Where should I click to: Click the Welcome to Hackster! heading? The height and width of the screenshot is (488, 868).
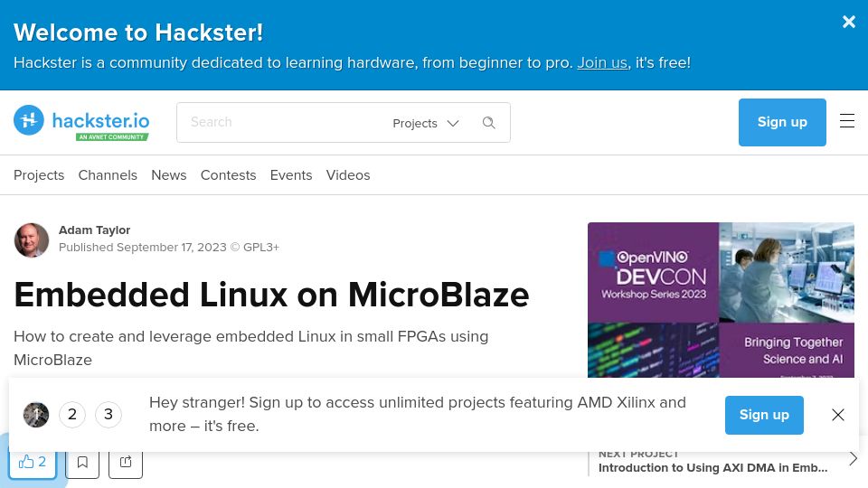pyautogui.click(x=138, y=33)
